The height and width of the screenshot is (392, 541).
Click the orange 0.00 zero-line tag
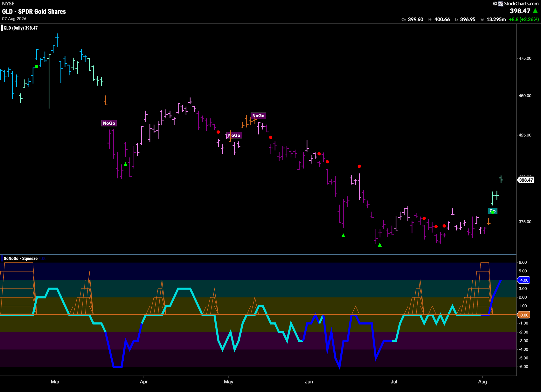pyautogui.click(x=524, y=315)
